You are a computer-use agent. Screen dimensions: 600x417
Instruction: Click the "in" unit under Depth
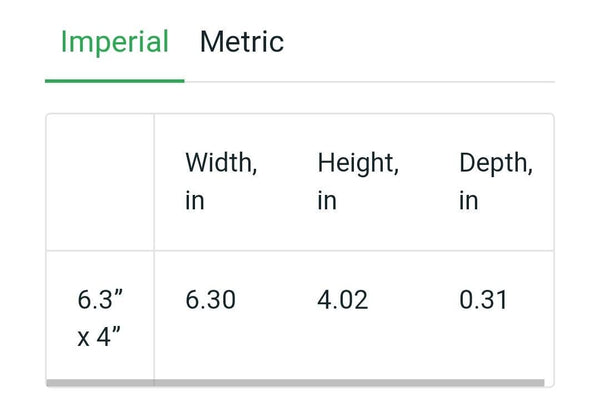pos(469,201)
